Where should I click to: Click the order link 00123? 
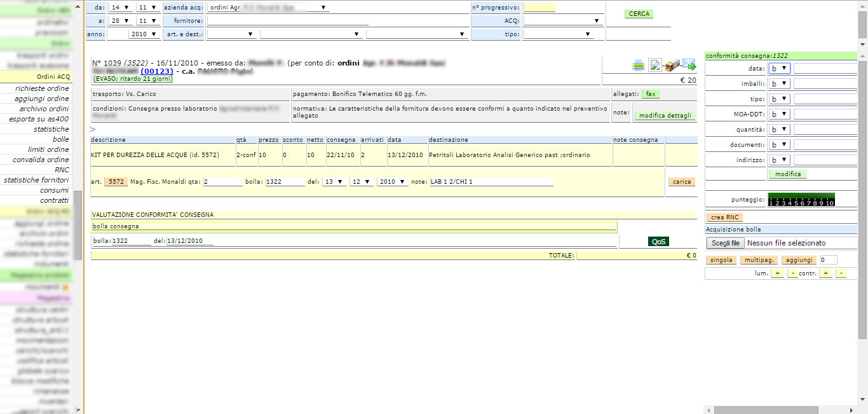click(x=157, y=71)
